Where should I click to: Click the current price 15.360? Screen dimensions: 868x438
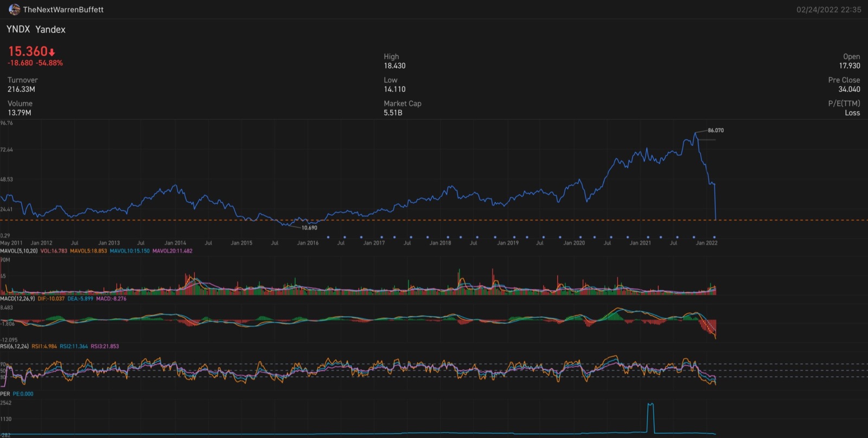28,51
